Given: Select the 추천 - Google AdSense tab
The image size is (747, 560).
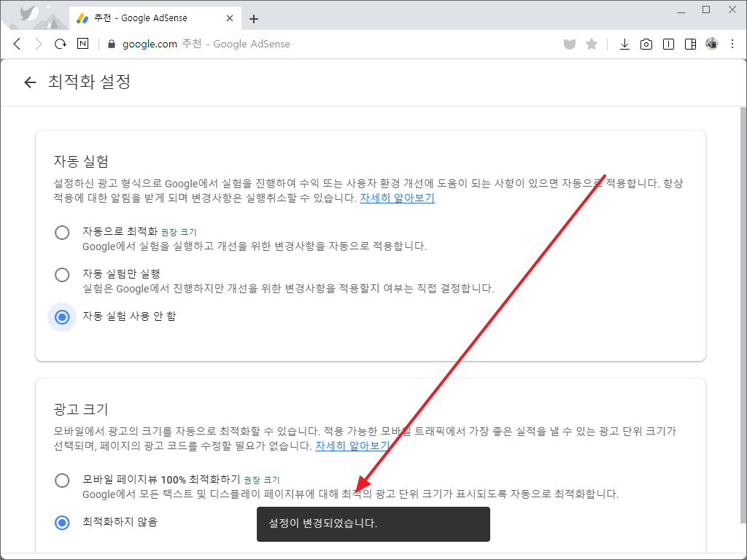Looking at the screenshot, I should tap(155, 18).
